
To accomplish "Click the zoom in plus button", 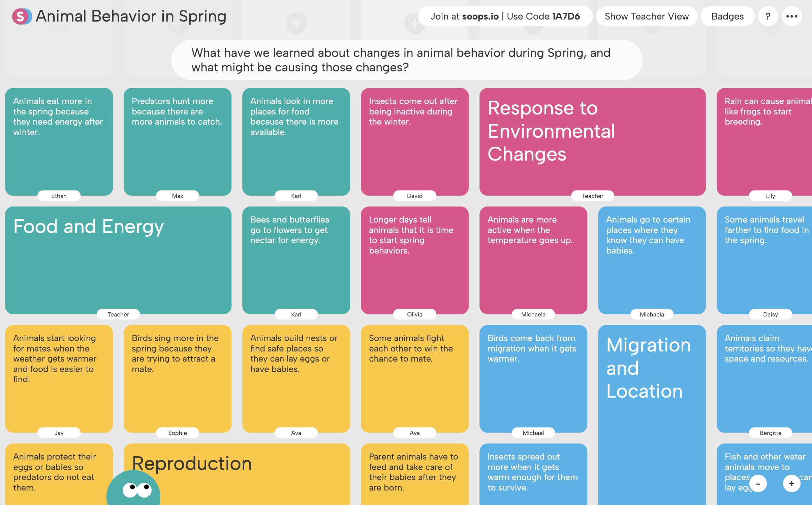I will coord(791,483).
